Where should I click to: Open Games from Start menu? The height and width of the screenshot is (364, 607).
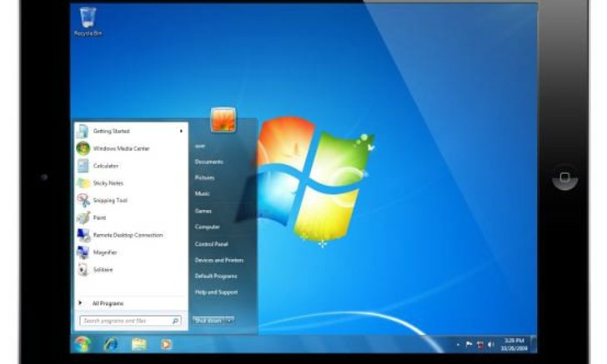coord(203,211)
